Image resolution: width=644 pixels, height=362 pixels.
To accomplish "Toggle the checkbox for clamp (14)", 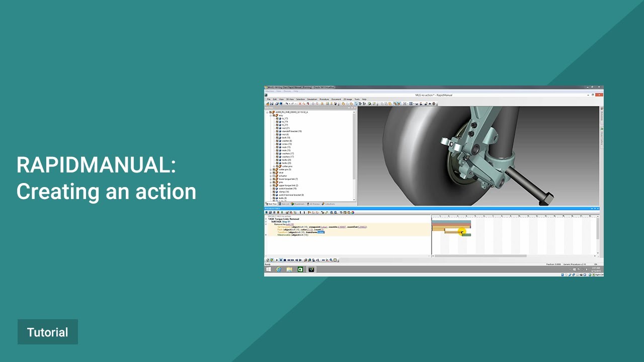I will click(274, 192).
